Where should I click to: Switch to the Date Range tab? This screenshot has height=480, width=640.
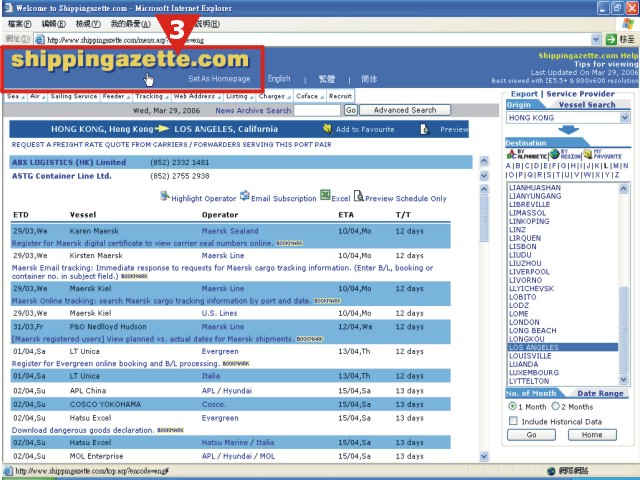600,393
